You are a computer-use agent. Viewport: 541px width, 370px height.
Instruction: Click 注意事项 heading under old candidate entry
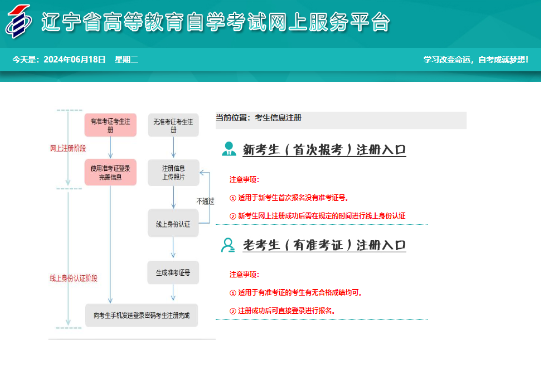(244, 274)
